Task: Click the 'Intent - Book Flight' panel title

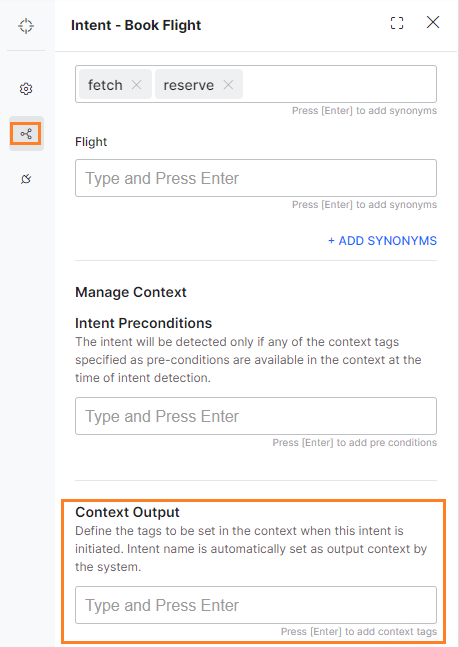Action: click(136, 25)
